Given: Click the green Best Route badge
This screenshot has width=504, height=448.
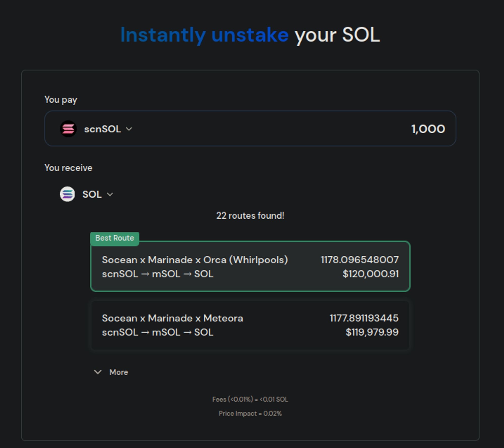Looking at the screenshot, I should click(x=115, y=238).
